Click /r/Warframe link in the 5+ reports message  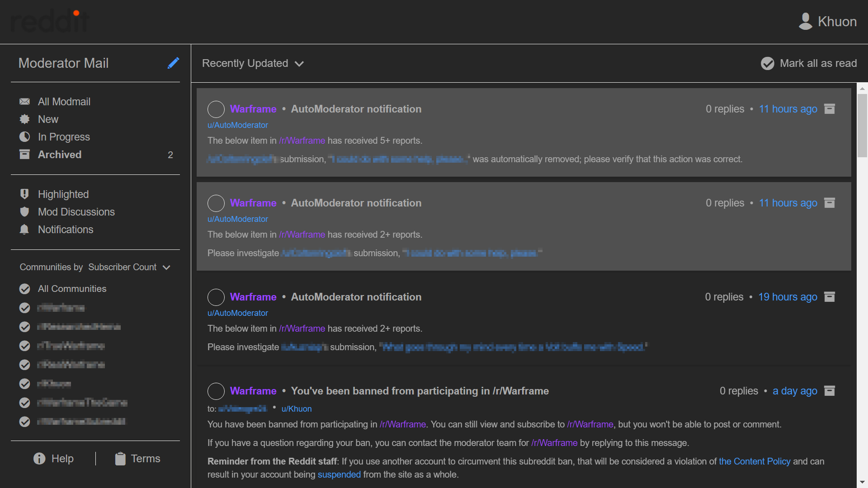click(302, 141)
